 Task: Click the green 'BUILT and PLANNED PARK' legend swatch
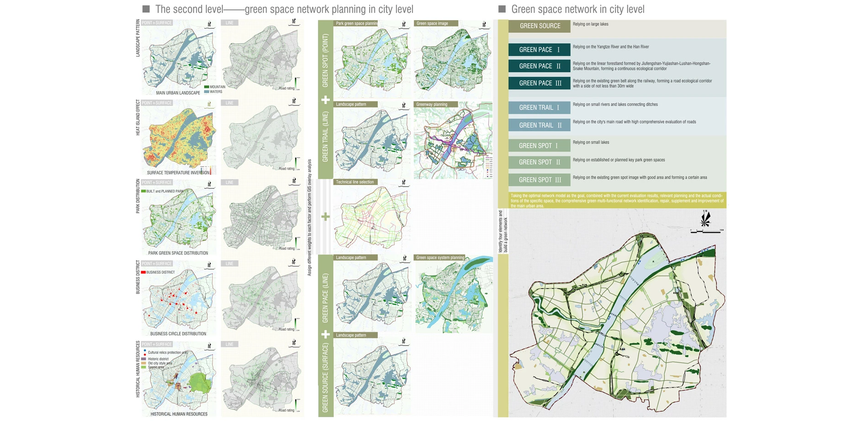143,192
